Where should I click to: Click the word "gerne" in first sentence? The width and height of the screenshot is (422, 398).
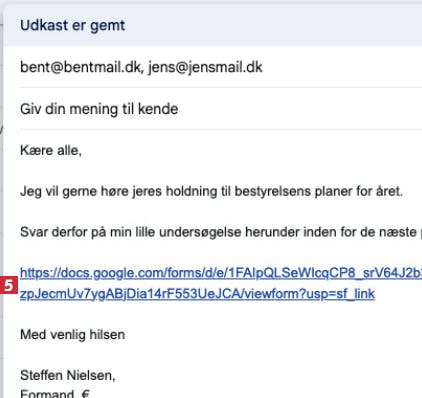(x=78, y=192)
